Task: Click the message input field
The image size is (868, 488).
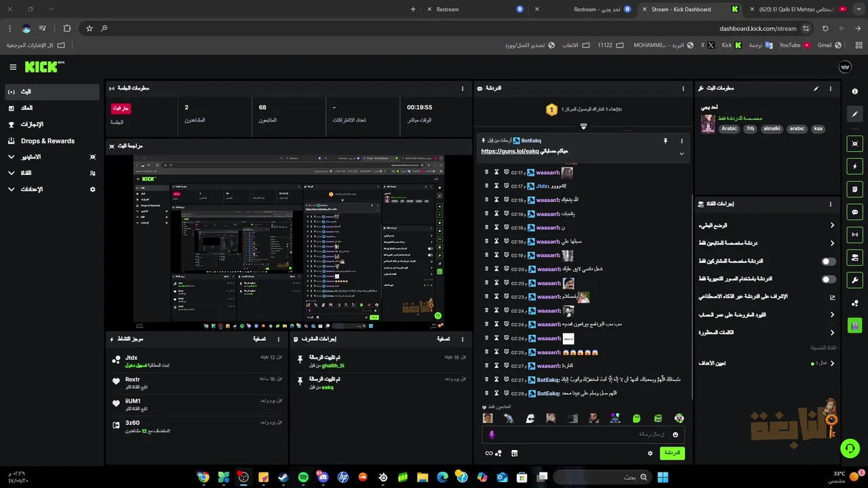Action: click(583, 434)
